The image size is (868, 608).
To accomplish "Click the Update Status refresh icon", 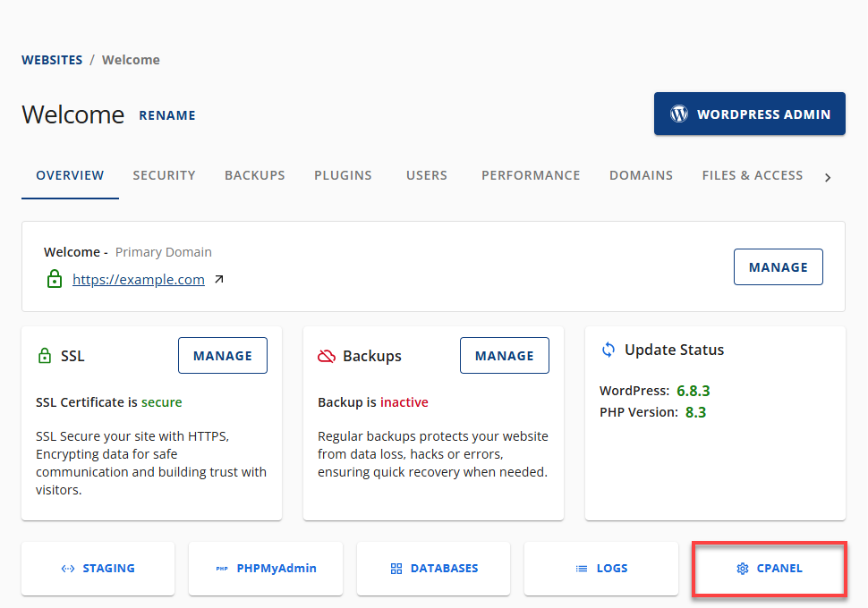I will [608, 350].
